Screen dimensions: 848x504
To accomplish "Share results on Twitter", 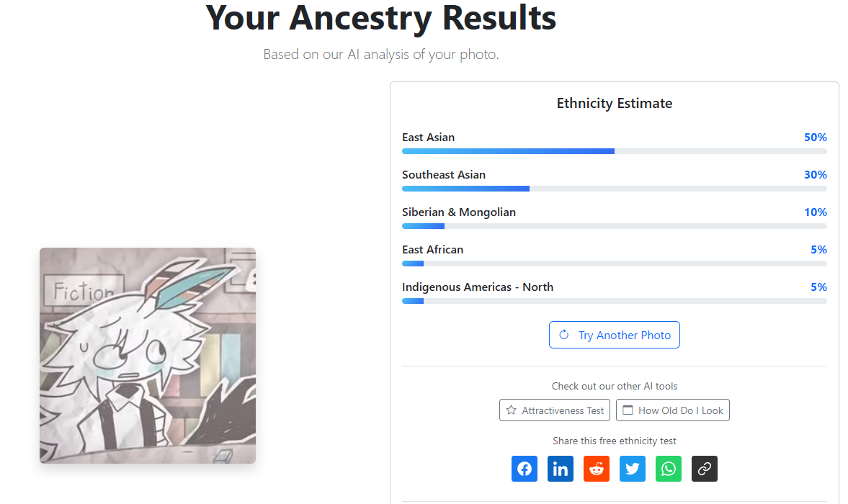I will (x=633, y=469).
